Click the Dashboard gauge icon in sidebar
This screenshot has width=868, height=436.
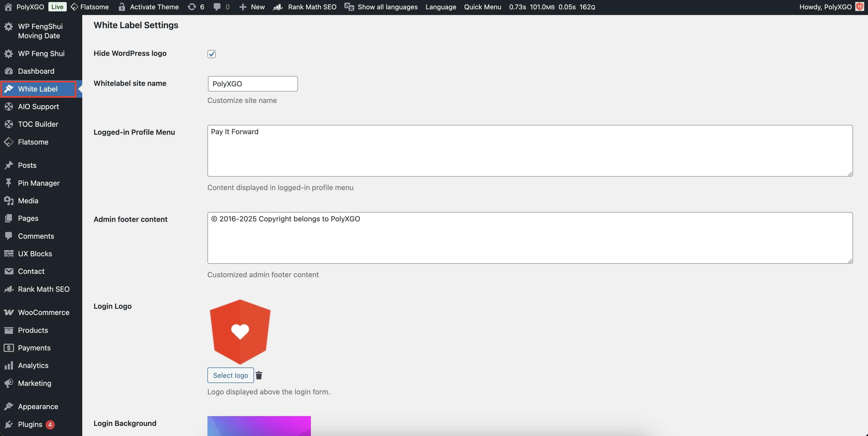pos(9,71)
